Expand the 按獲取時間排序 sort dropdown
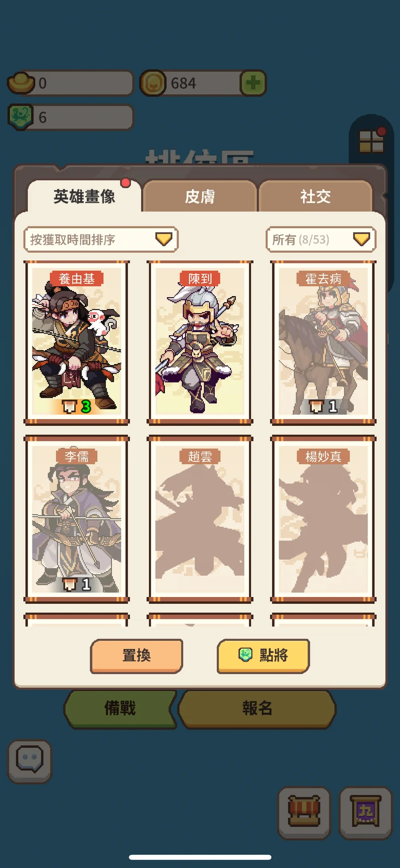The image size is (400, 868). (101, 239)
